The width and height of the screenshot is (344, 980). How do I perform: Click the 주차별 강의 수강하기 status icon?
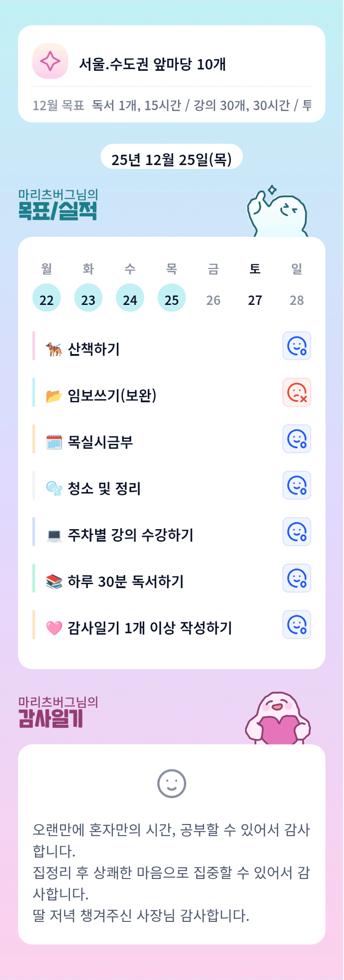click(297, 532)
